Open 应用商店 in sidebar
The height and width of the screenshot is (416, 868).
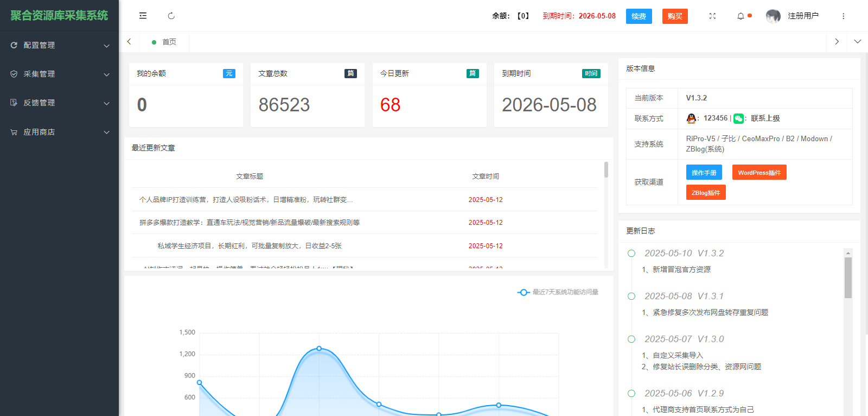tap(59, 132)
